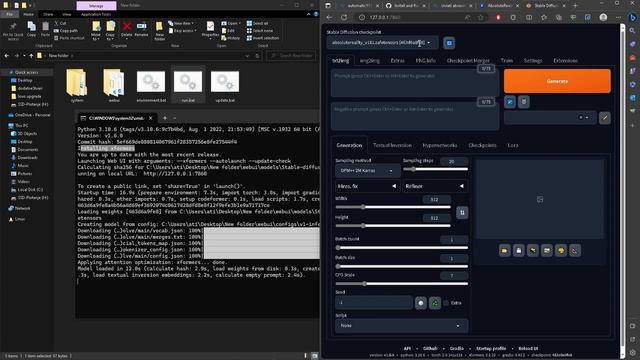
Task: Click the pencil edit-styles icon
Action: tap(605, 118)
